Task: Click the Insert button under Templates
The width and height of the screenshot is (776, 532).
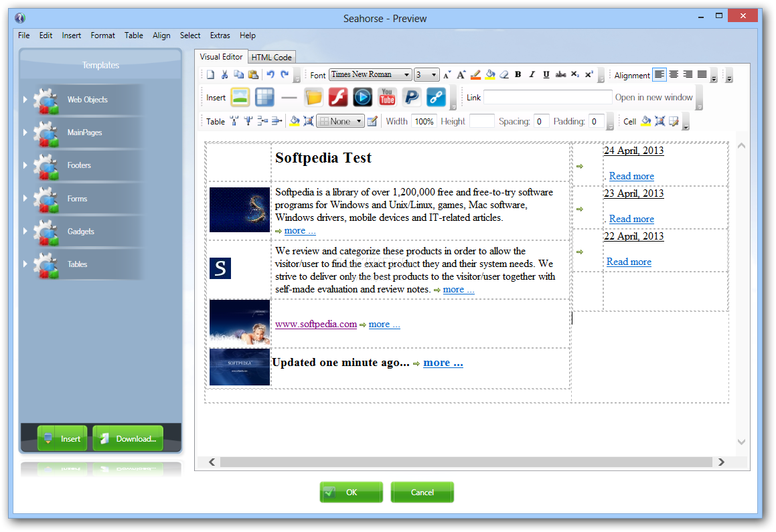Action: pyautogui.click(x=62, y=438)
